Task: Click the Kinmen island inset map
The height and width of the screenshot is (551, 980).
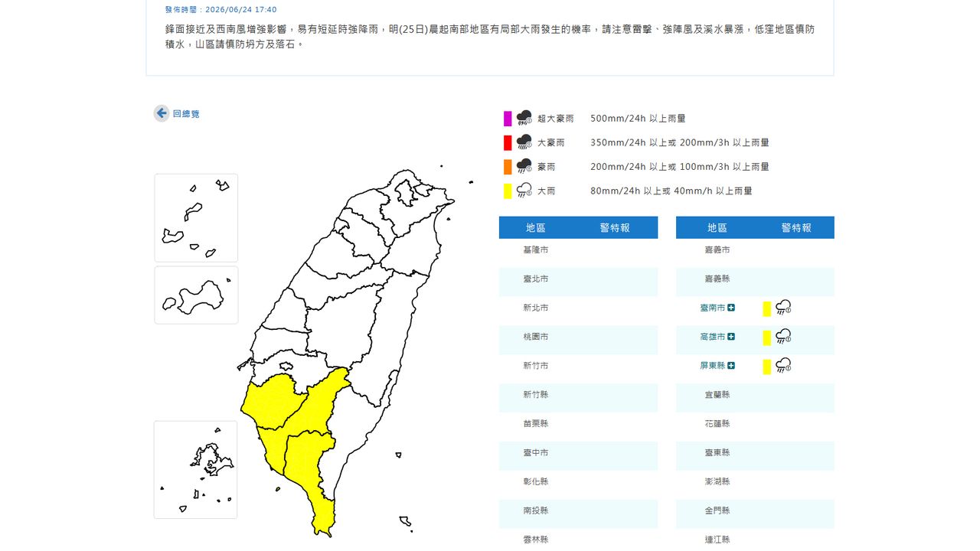Action: pyautogui.click(x=196, y=295)
